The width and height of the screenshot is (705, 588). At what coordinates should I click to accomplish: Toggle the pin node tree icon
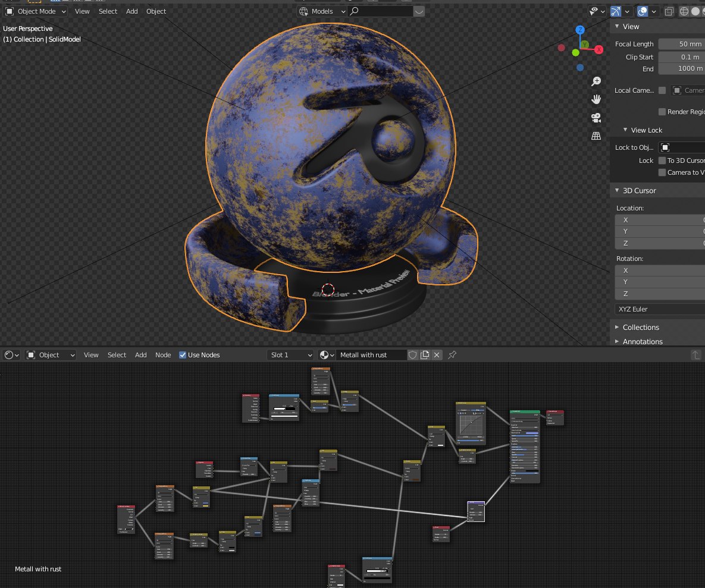pos(452,355)
